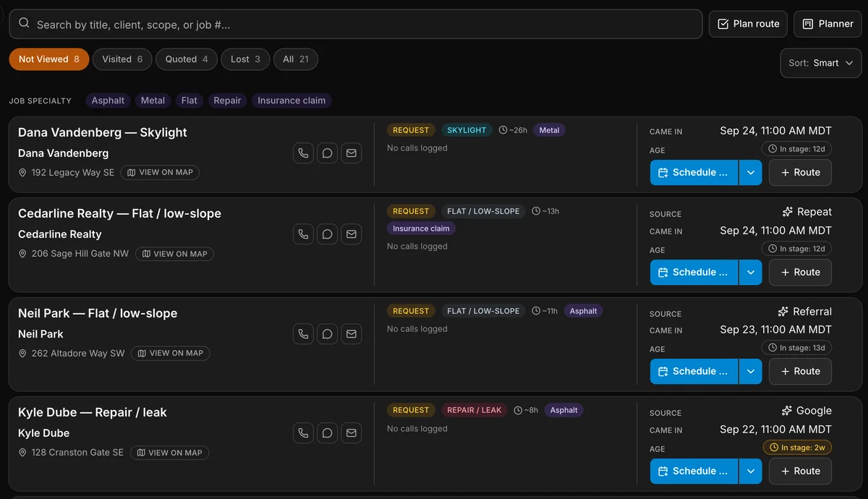Switch to the Lost tab
This screenshot has width=868, height=499.
pos(245,59)
